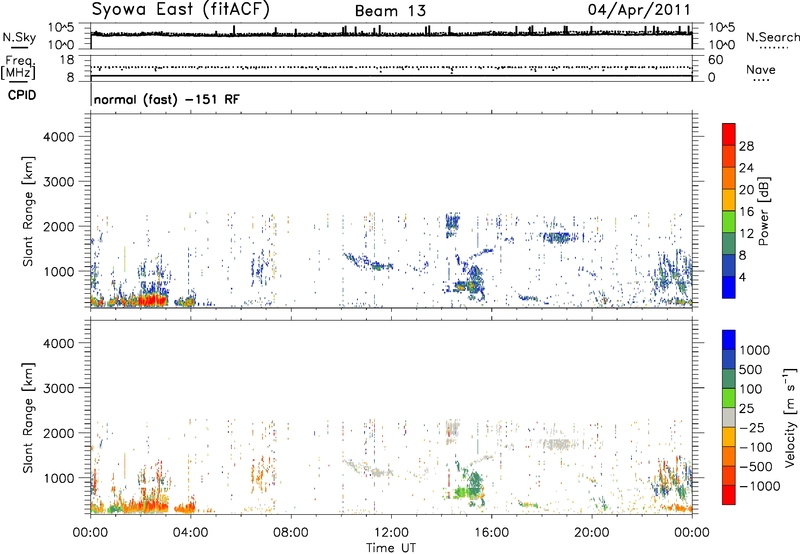This screenshot has width=800, height=554.
Task: Click the 'normal (fast) -151 RF' text
Action: pos(166,99)
